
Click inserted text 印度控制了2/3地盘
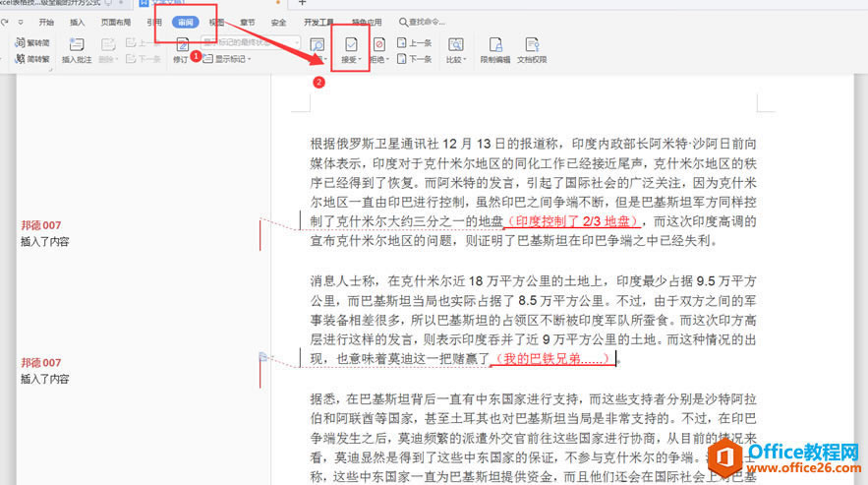click(572, 221)
